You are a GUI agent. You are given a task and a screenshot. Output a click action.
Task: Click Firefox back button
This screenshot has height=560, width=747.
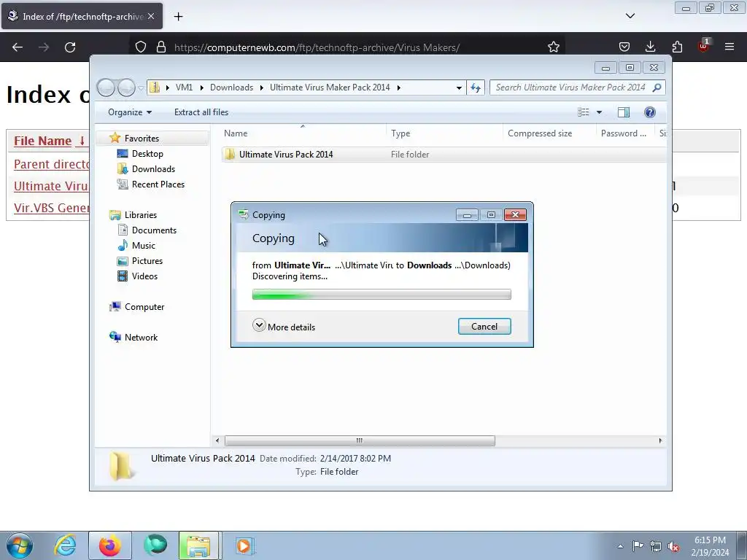click(x=18, y=47)
